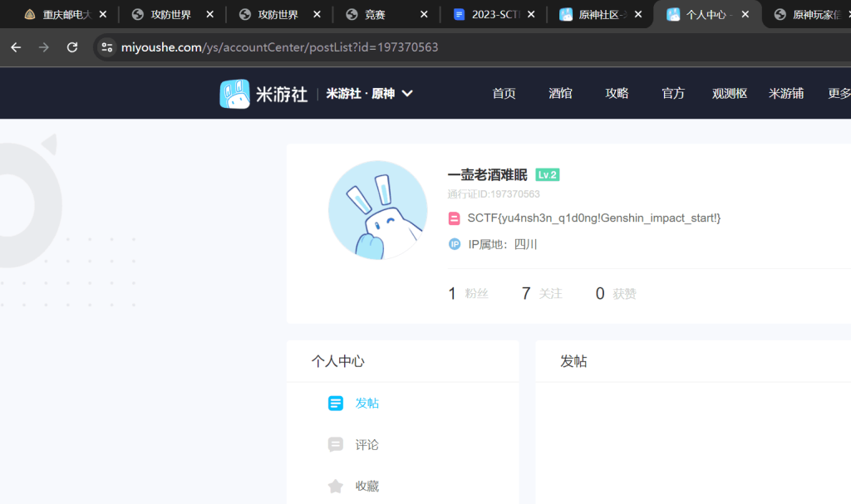This screenshot has height=504, width=851.
Task: Click the IP location icon
Action: point(454,244)
